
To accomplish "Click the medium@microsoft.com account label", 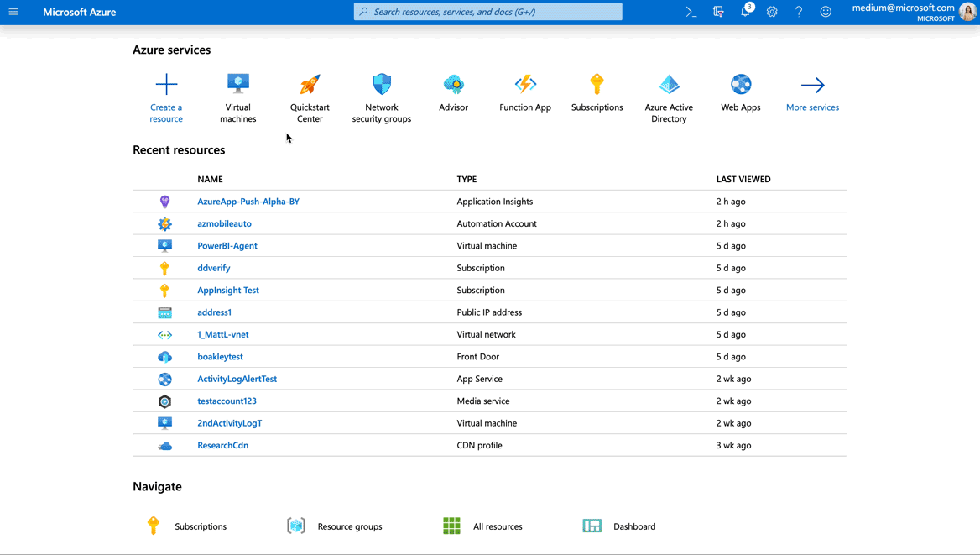I will coord(903,8).
